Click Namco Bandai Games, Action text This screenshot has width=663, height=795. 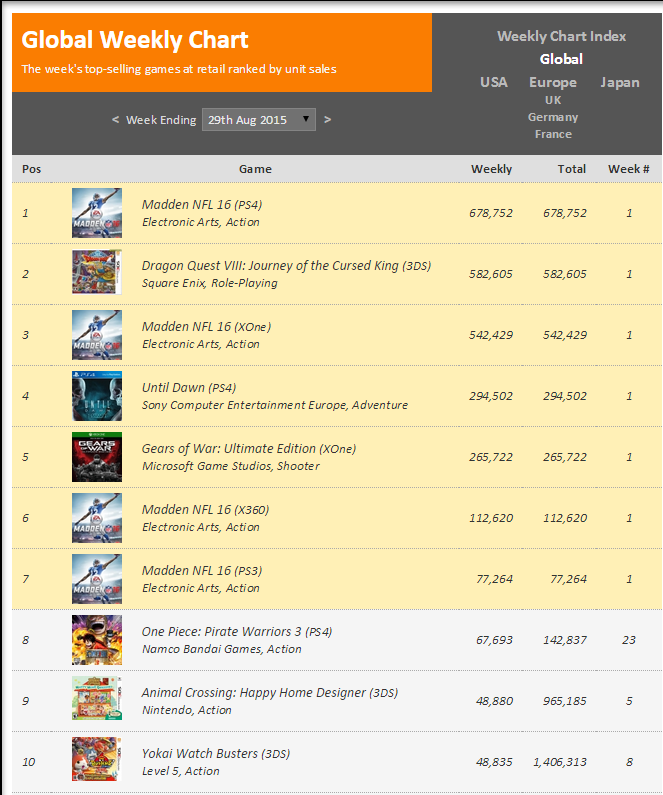point(222,649)
